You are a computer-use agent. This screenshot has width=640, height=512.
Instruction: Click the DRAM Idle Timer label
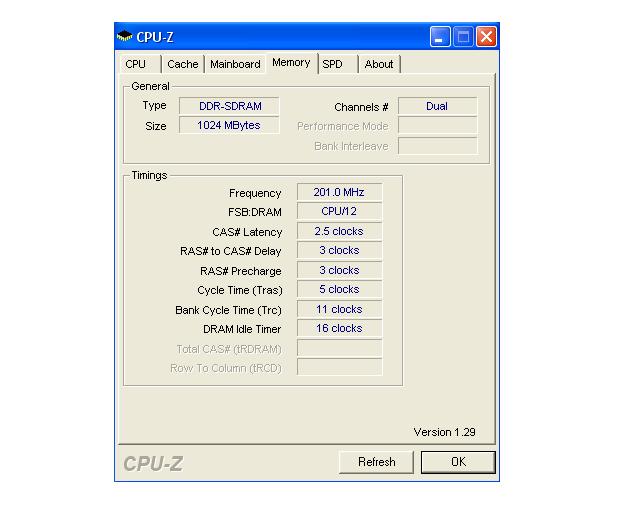tap(242, 329)
